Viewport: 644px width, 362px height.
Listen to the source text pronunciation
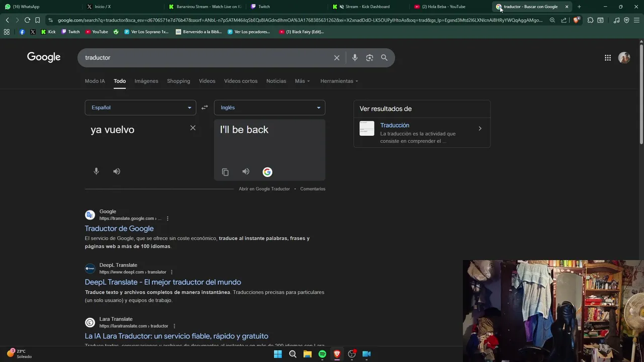pyautogui.click(x=117, y=171)
